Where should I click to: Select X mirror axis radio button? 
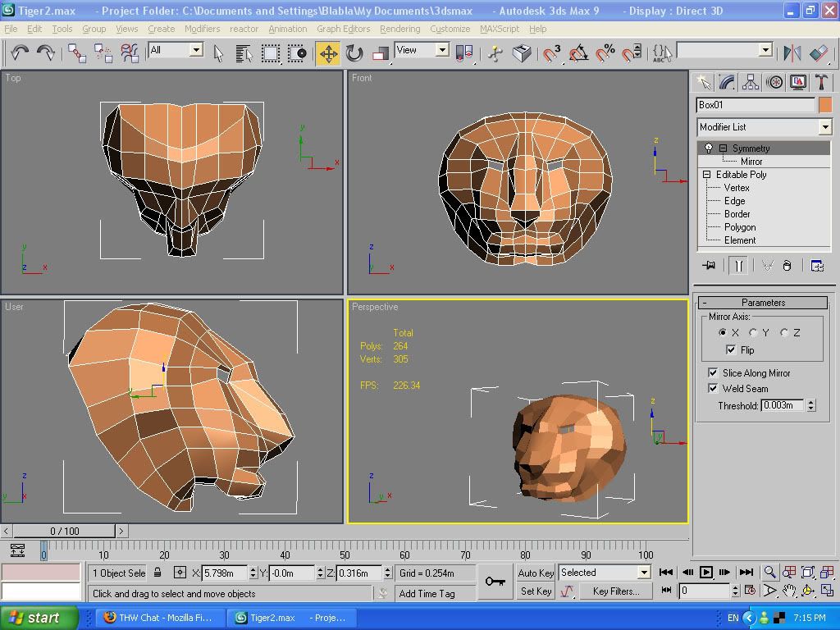pyautogui.click(x=723, y=333)
